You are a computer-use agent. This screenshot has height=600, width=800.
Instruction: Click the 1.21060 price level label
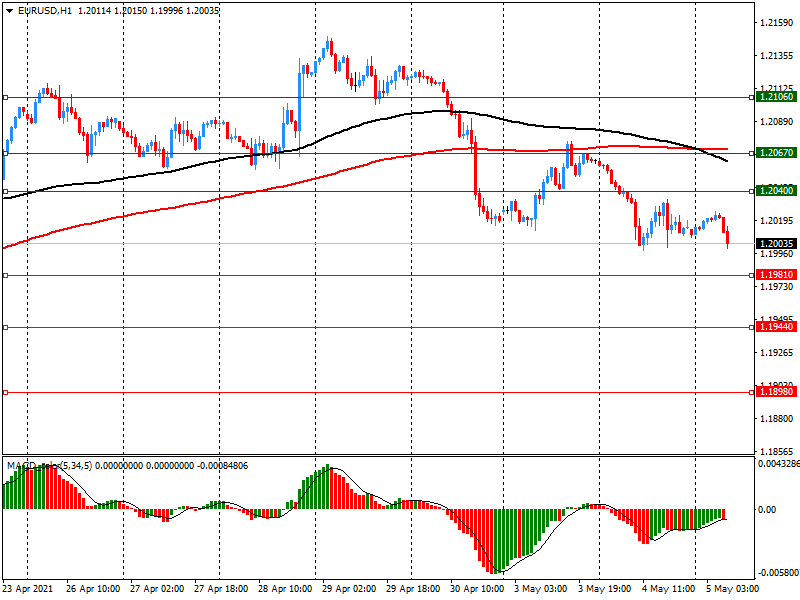[776, 97]
